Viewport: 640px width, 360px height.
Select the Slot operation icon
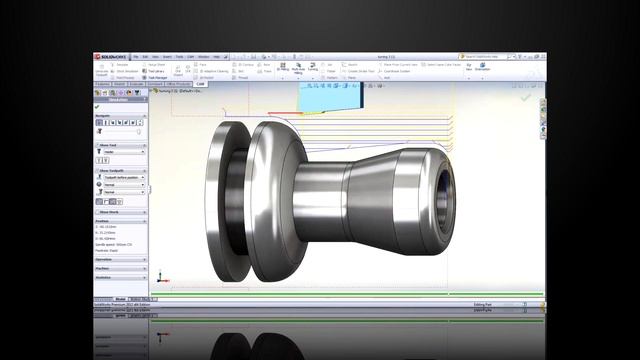238,71
